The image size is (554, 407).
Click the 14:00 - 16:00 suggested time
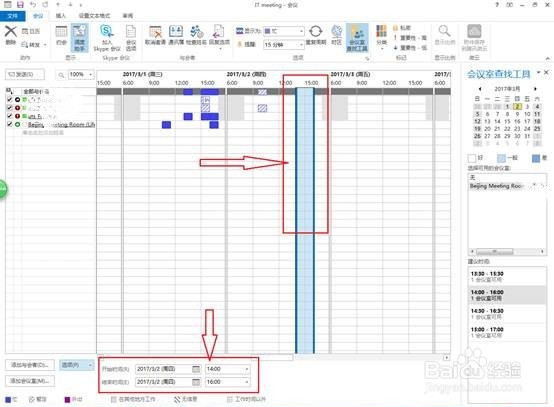pyautogui.click(x=506, y=295)
